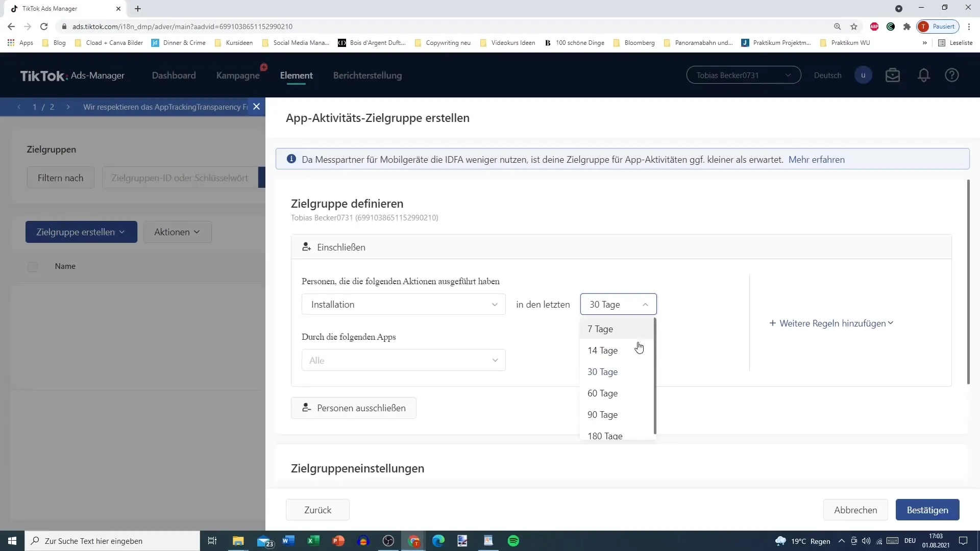The width and height of the screenshot is (980, 551).
Task: Bookmark this page with the star icon
Action: tap(854, 27)
